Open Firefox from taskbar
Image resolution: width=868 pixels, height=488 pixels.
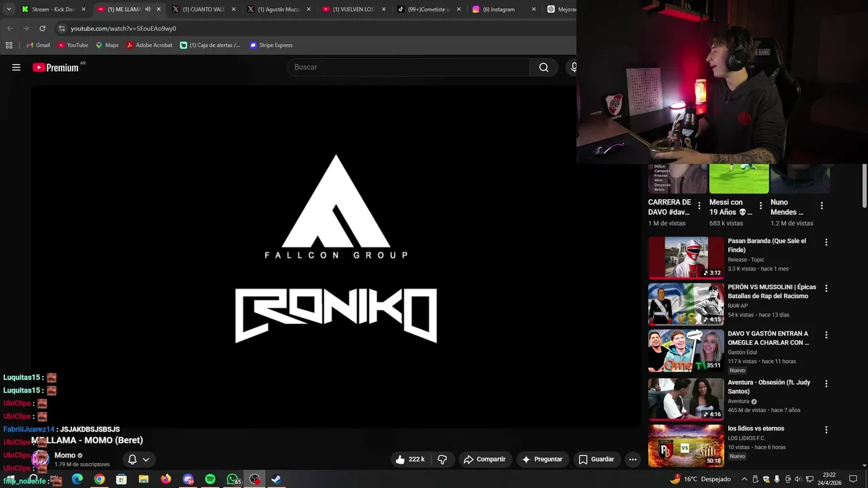tap(166, 479)
